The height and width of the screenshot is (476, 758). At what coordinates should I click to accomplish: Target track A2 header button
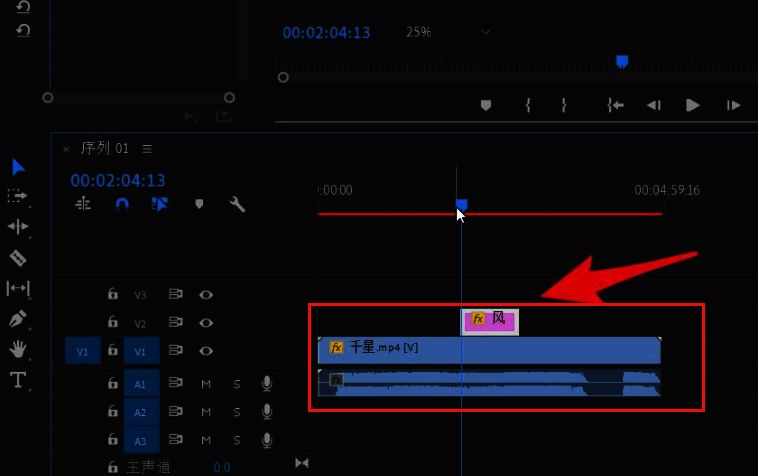(x=141, y=412)
